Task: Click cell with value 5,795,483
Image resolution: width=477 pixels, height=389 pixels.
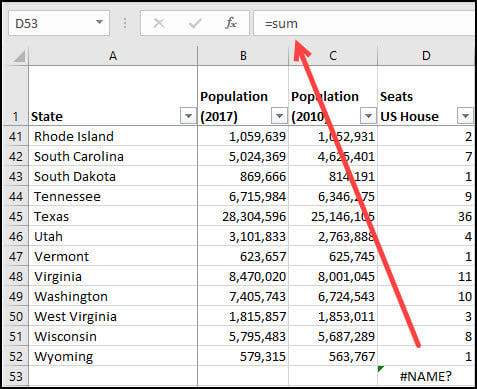Action: [243, 336]
